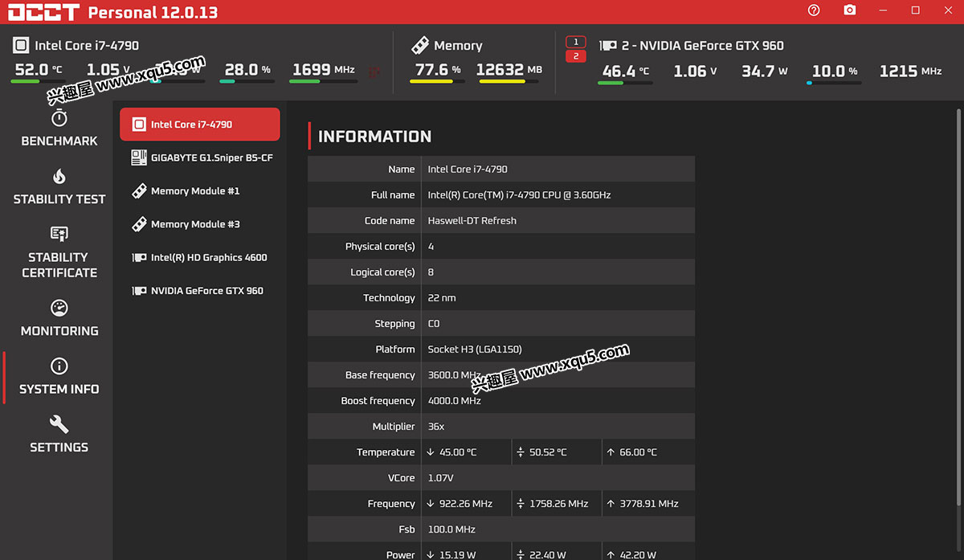Click the VCore value 1.07V

pos(440,477)
